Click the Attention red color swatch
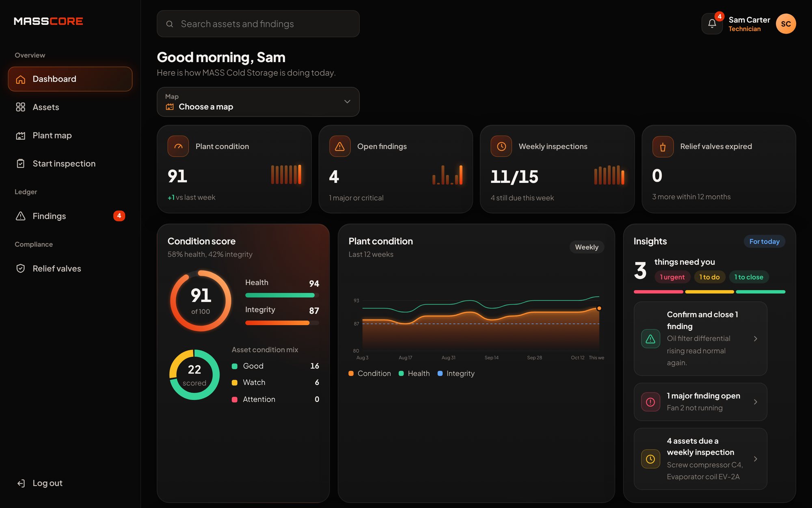Image resolution: width=812 pixels, height=508 pixels. [235, 400]
